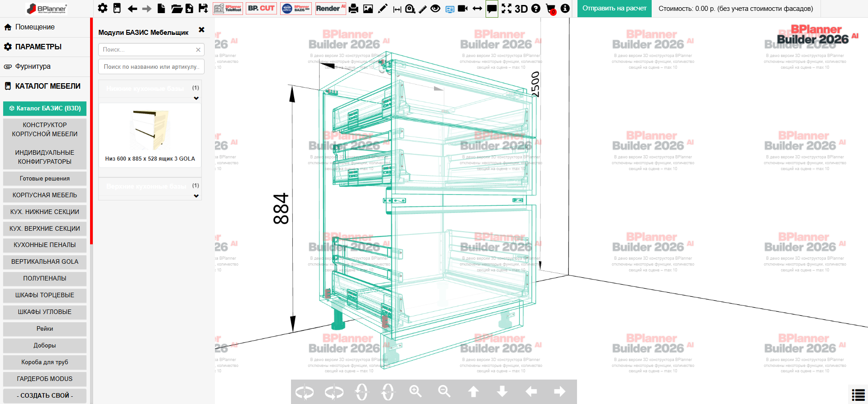Open project using the folder icon
Image resolution: width=868 pixels, height=404 pixels.
tap(176, 8)
